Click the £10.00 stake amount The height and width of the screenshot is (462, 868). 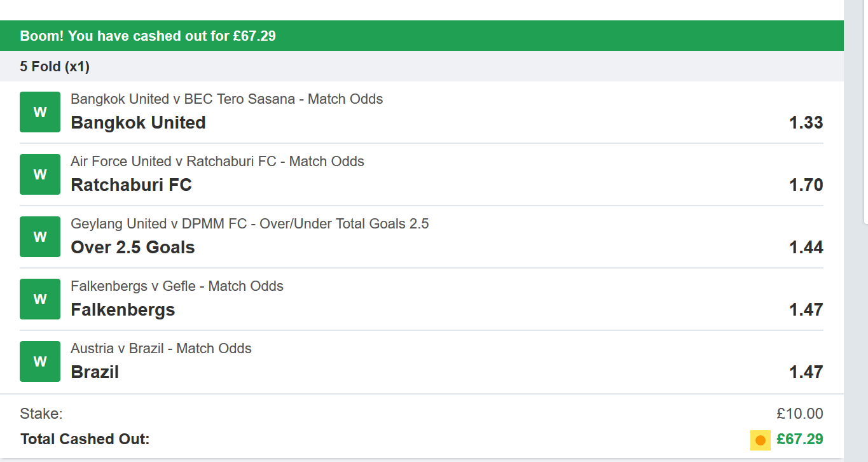point(799,414)
